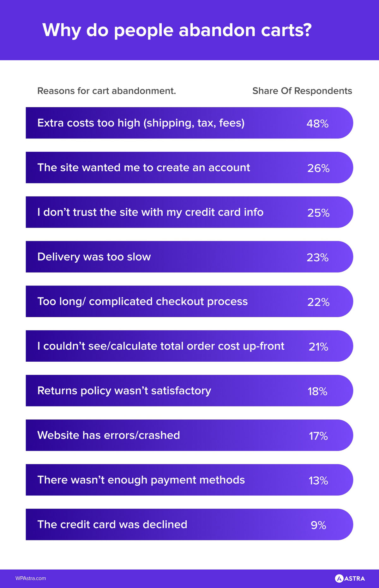Click 'There wasn't enough payment methods' row
This screenshot has height=588, width=379.
click(189, 480)
